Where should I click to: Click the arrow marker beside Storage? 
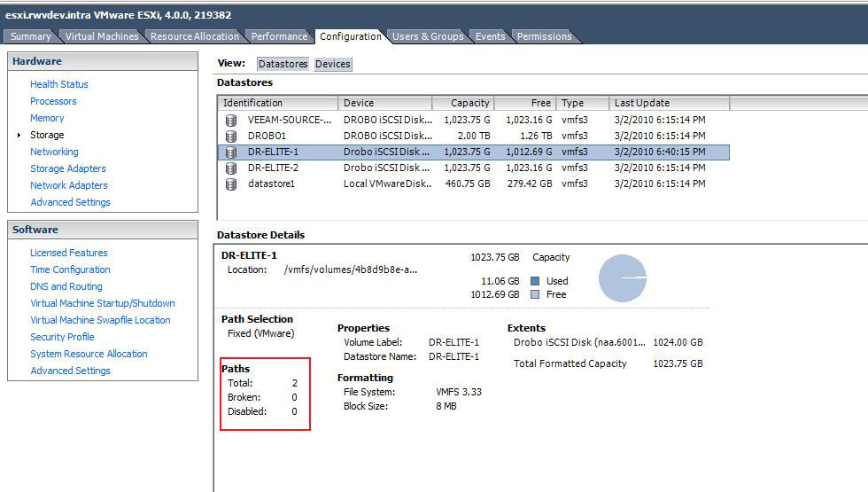[x=19, y=135]
